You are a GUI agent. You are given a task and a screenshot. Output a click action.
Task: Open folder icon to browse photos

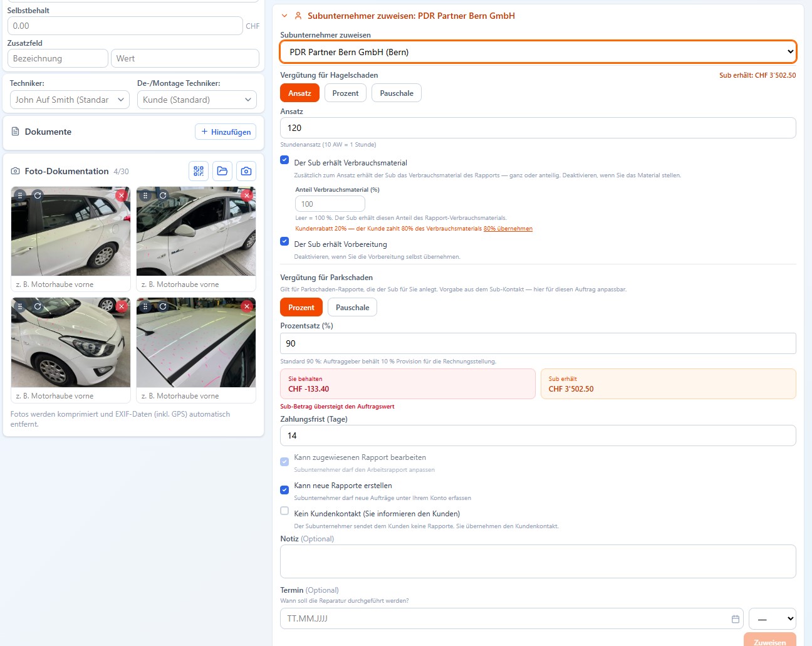222,171
